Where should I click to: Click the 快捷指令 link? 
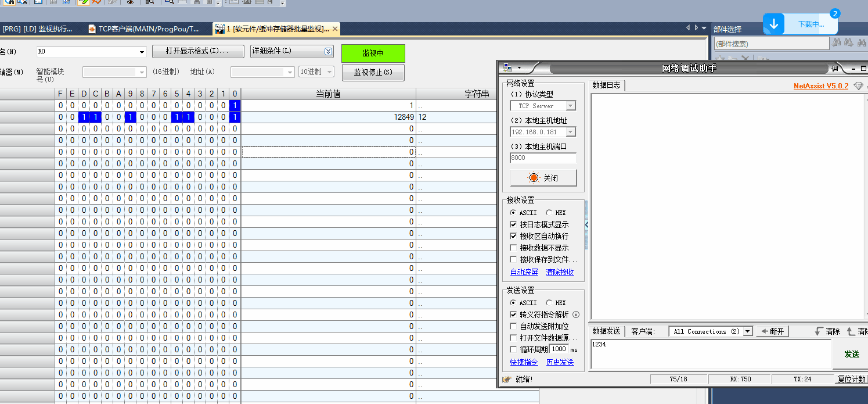pos(524,362)
